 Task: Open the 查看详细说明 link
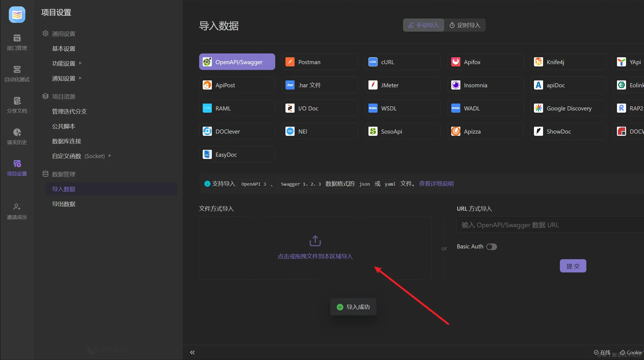coord(436,184)
